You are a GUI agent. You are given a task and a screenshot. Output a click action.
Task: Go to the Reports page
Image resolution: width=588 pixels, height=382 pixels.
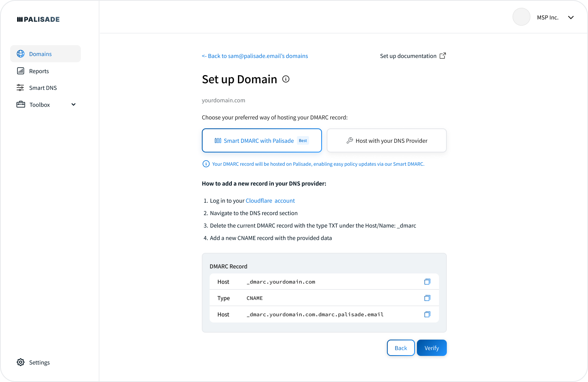[39, 71]
